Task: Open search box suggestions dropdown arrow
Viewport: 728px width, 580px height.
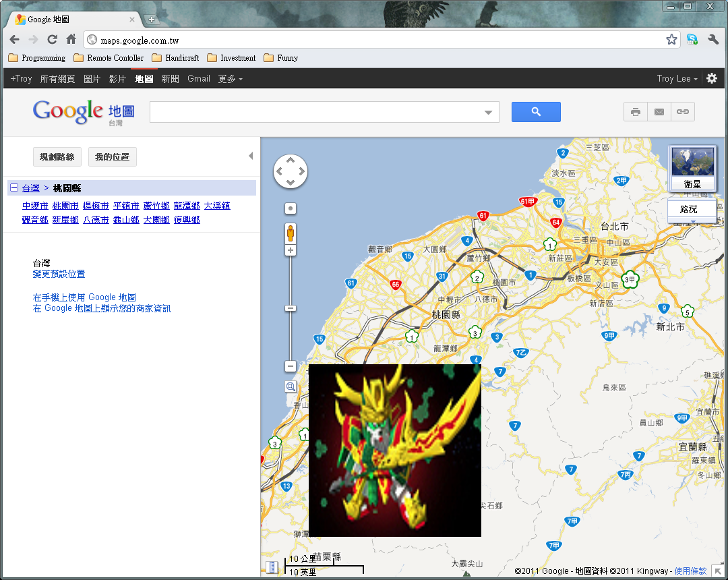Action: click(488, 113)
